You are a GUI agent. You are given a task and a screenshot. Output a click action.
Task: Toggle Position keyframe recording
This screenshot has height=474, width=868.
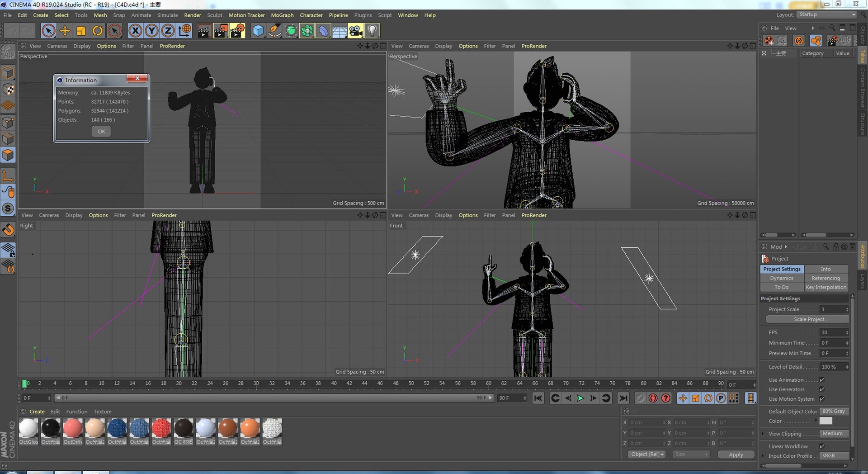pyautogui.click(x=683, y=398)
